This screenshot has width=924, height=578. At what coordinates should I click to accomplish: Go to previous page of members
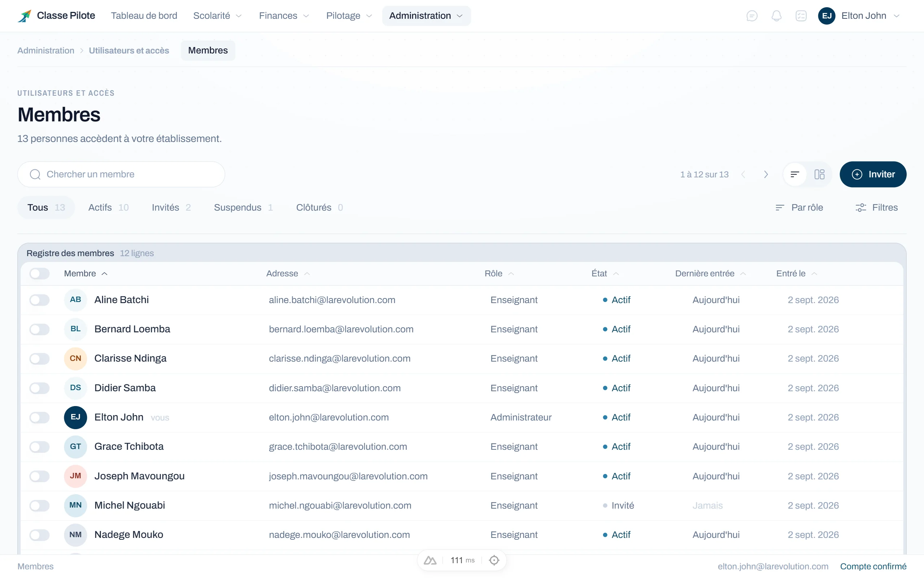tap(743, 174)
